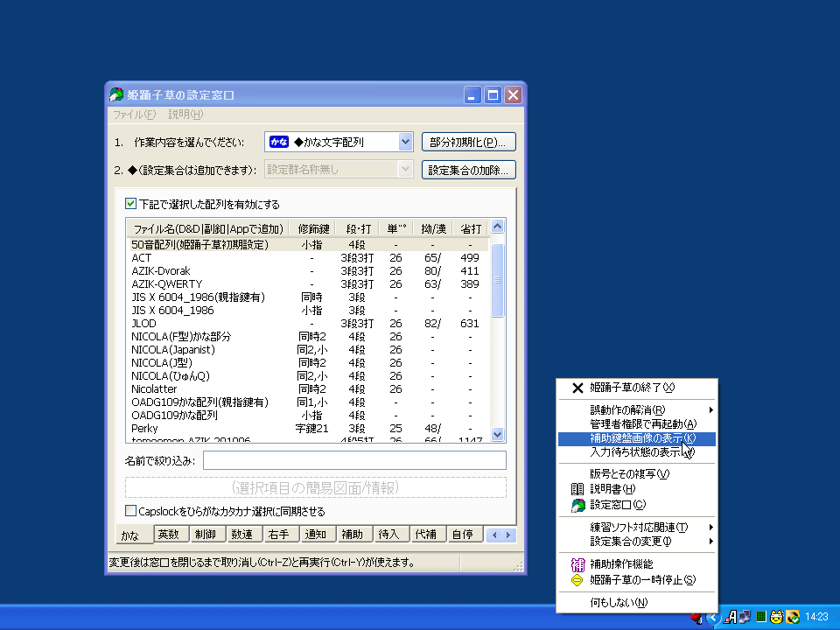Click the layout list scrollbar thumb
The width and height of the screenshot is (840, 630).
coord(497,280)
